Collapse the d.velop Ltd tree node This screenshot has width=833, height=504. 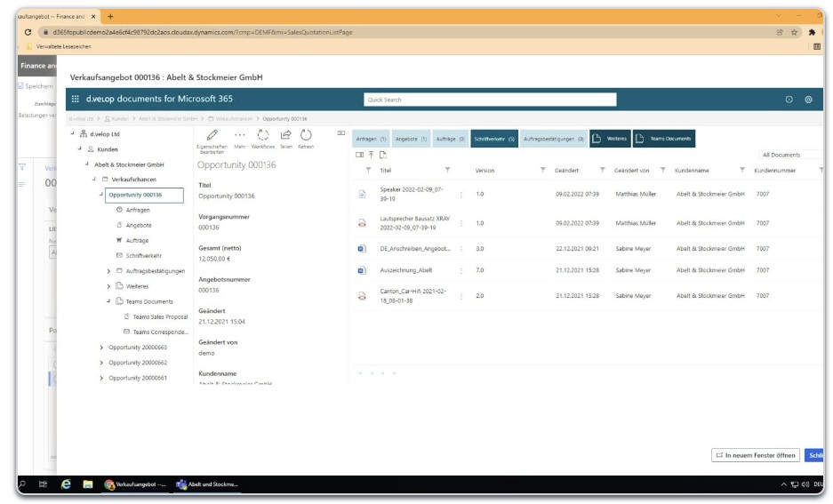click(x=72, y=133)
